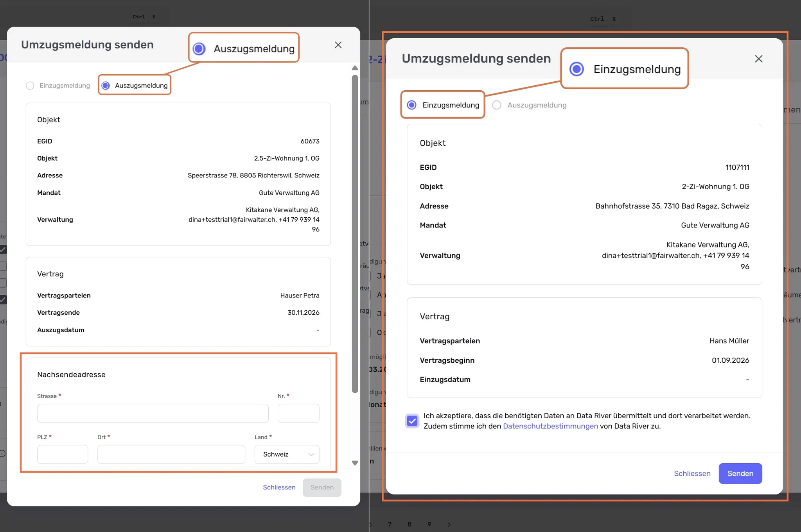The image size is (801, 532).
Task: Click the Land dropdown chevron arrow
Action: click(311, 454)
